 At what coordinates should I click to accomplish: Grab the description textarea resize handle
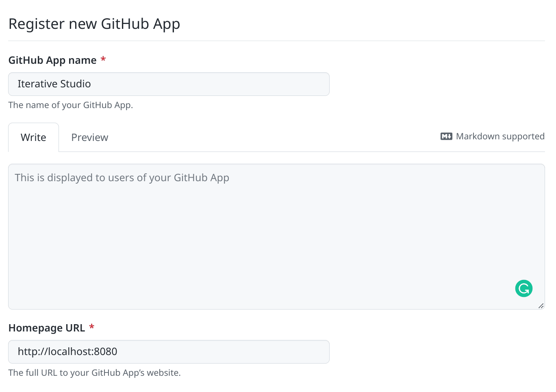pos(541,306)
